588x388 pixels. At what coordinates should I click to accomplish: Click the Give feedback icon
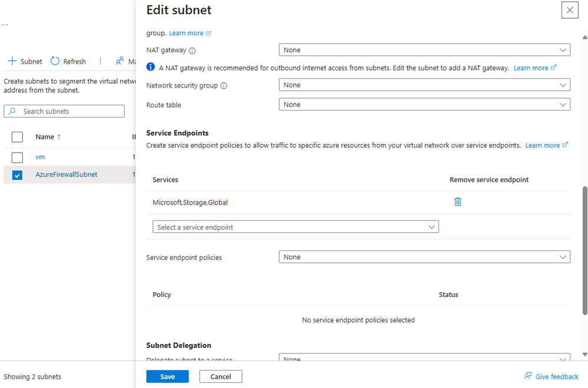click(x=528, y=376)
